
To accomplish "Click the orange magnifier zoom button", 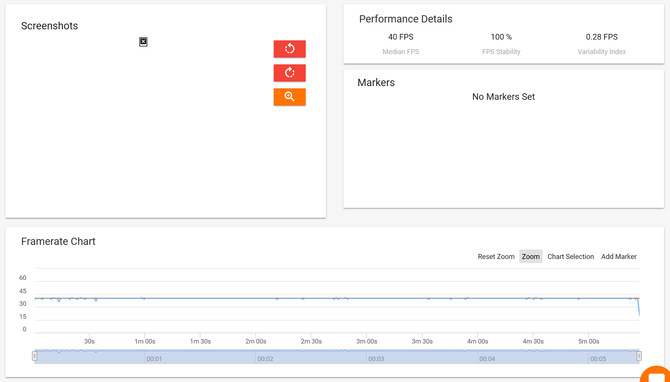I will (289, 97).
